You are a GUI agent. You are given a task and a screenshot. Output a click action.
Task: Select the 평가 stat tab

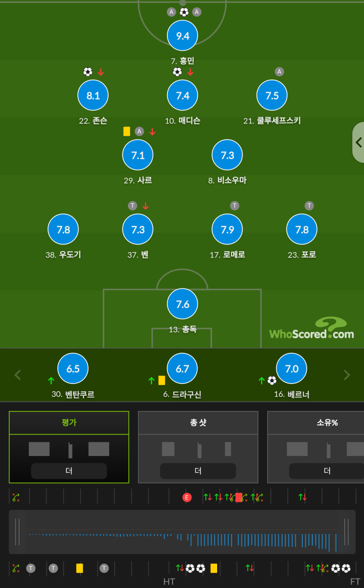point(69,423)
